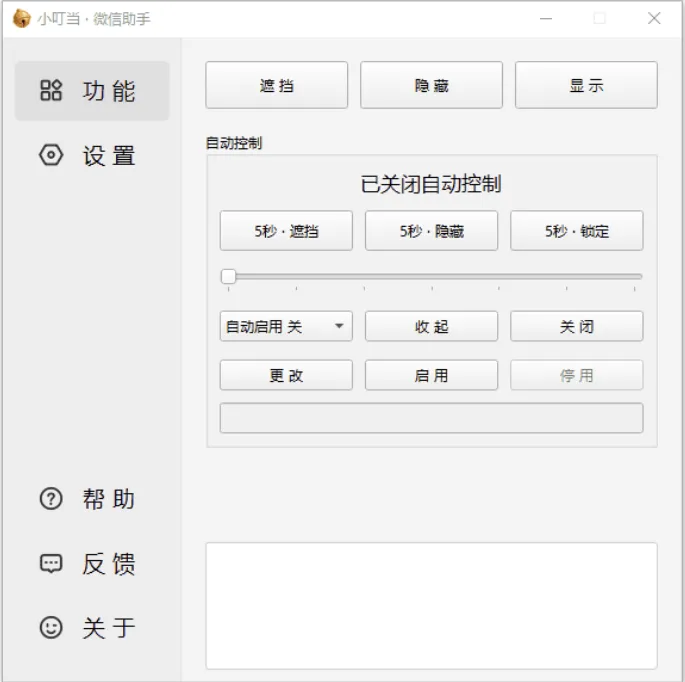
Task: Click the 小叮当 app logo in title bar
Action: pos(21,19)
